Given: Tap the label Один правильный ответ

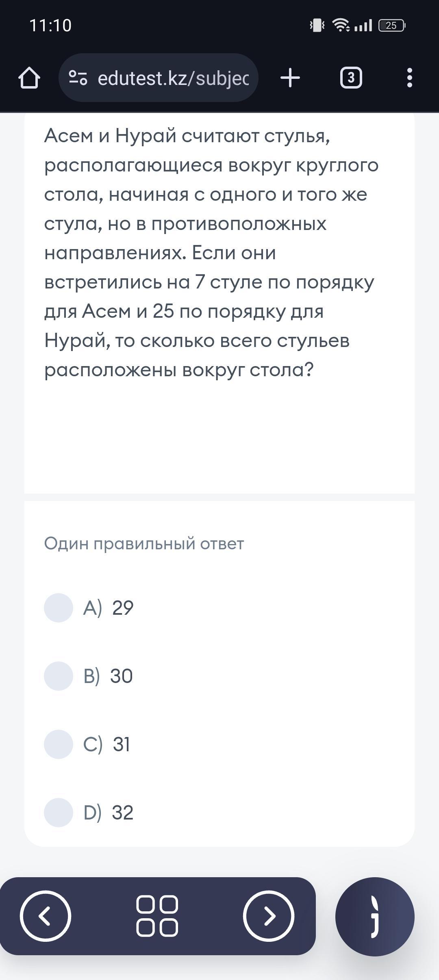Looking at the screenshot, I should point(144,544).
